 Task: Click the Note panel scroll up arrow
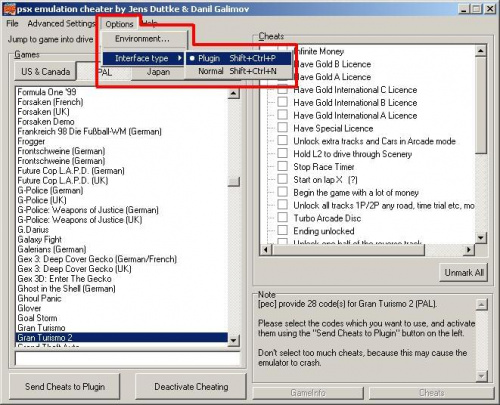pyautogui.click(x=481, y=304)
